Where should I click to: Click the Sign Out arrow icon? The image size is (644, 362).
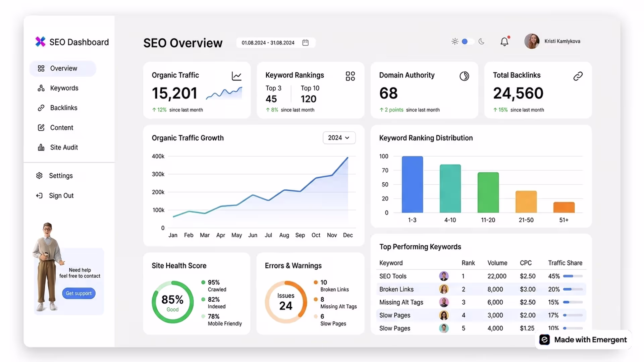pyautogui.click(x=39, y=195)
